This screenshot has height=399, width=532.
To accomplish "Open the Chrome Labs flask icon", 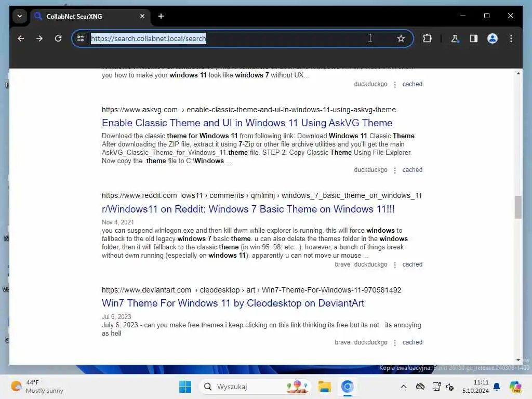I will coord(455,38).
